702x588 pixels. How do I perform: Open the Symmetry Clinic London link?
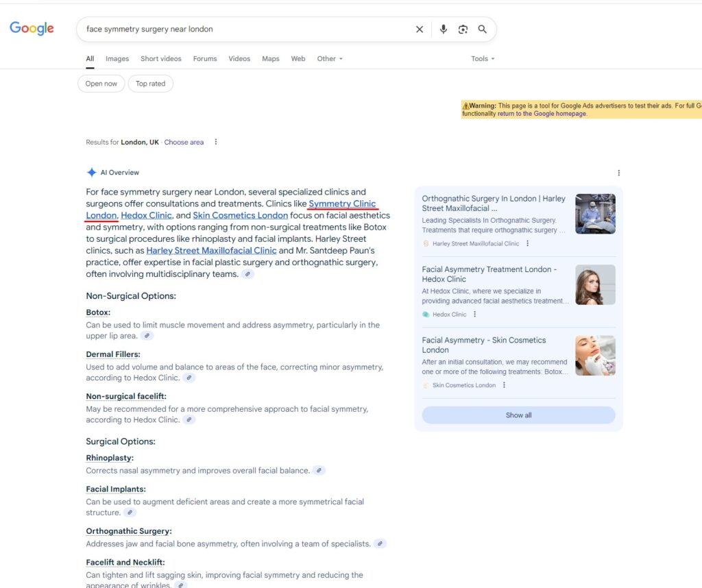[343, 204]
